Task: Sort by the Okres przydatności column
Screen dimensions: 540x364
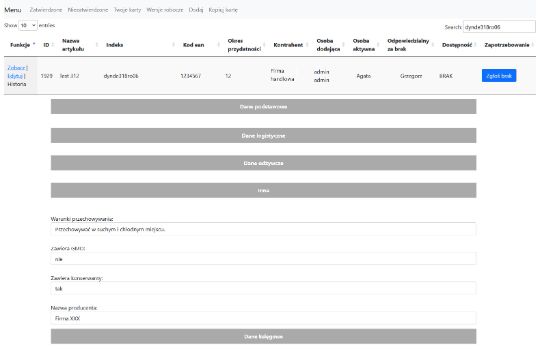Action: (244, 45)
